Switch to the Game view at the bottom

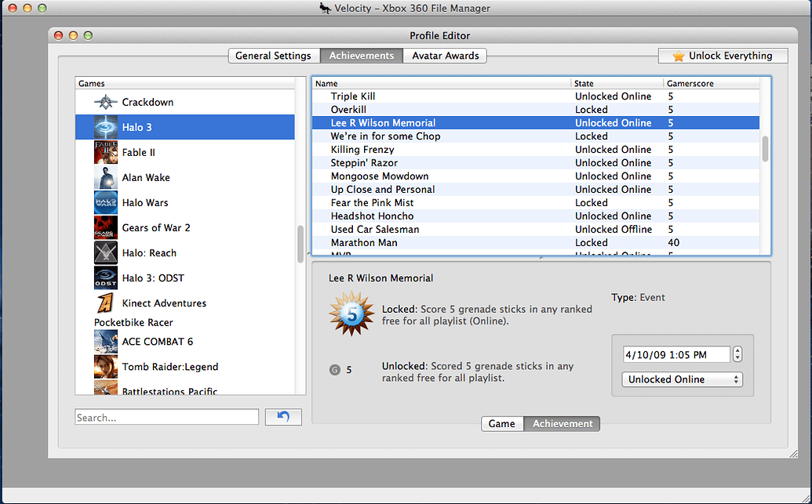click(x=501, y=423)
